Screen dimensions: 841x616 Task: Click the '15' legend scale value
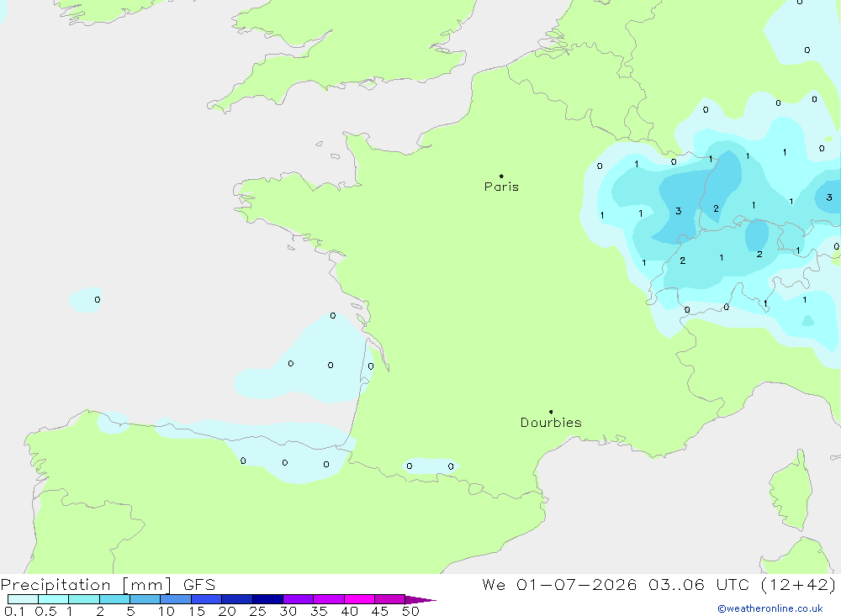point(197,611)
